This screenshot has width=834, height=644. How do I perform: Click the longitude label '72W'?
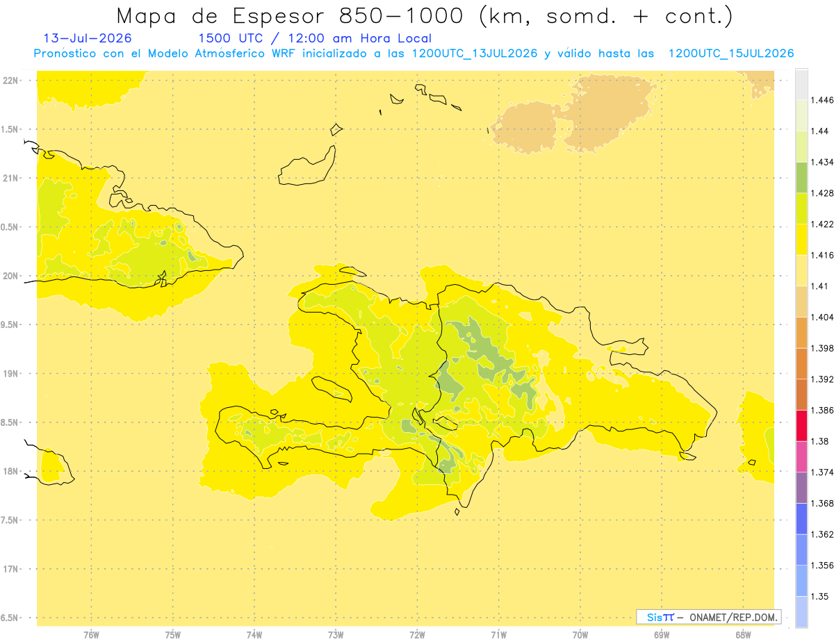(417, 635)
